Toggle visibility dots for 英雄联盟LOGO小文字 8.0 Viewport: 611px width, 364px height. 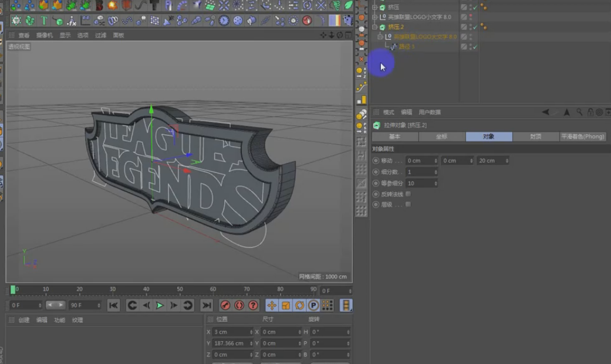click(x=471, y=17)
